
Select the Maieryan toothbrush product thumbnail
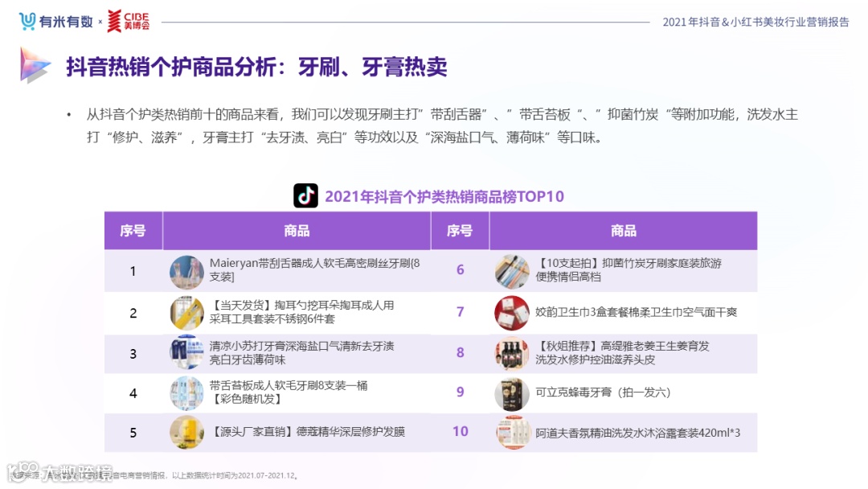pos(186,272)
